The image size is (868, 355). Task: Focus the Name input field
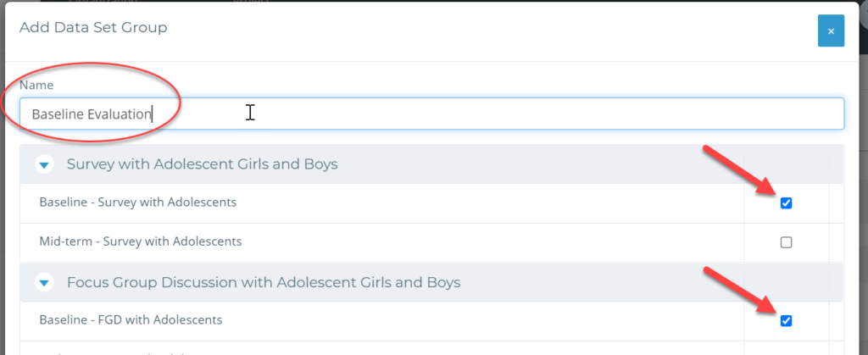pyautogui.click(x=431, y=114)
